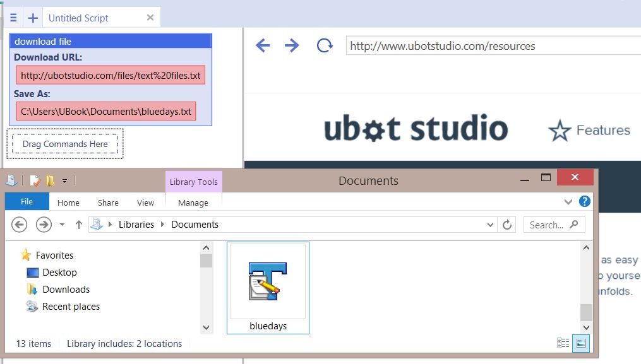Expand the arrow after Libraries breadcrumb

pyautogui.click(x=163, y=225)
